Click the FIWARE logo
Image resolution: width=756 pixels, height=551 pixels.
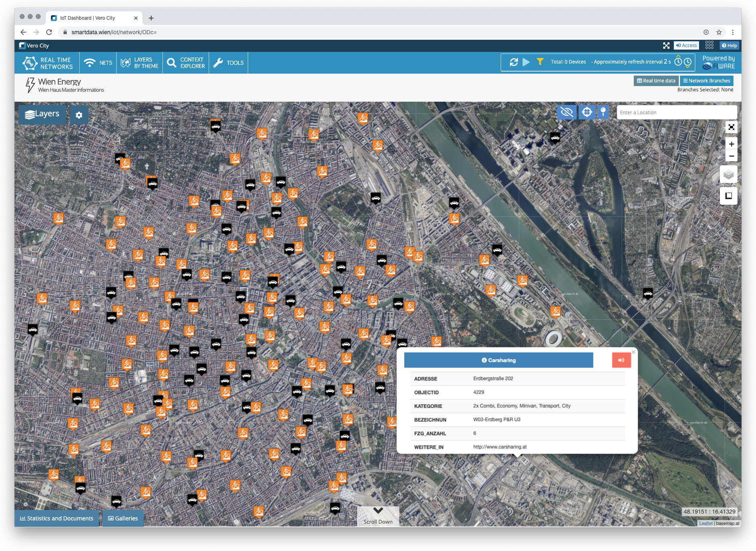(x=719, y=62)
